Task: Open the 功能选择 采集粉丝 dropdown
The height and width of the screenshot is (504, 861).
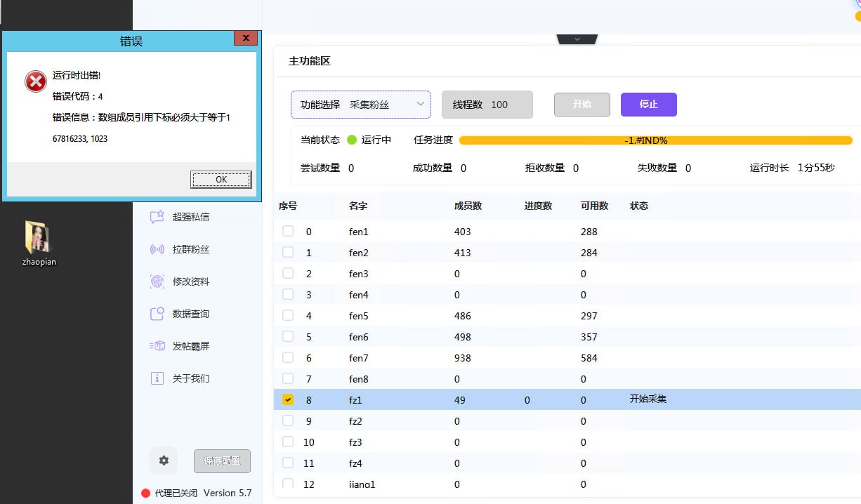Action: tap(361, 105)
